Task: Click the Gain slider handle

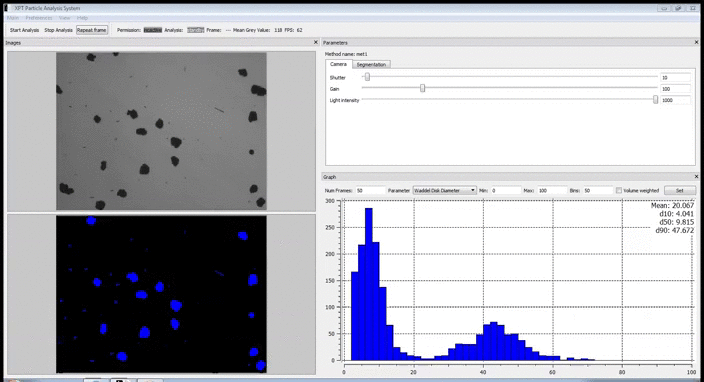Action: pyautogui.click(x=422, y=88)
